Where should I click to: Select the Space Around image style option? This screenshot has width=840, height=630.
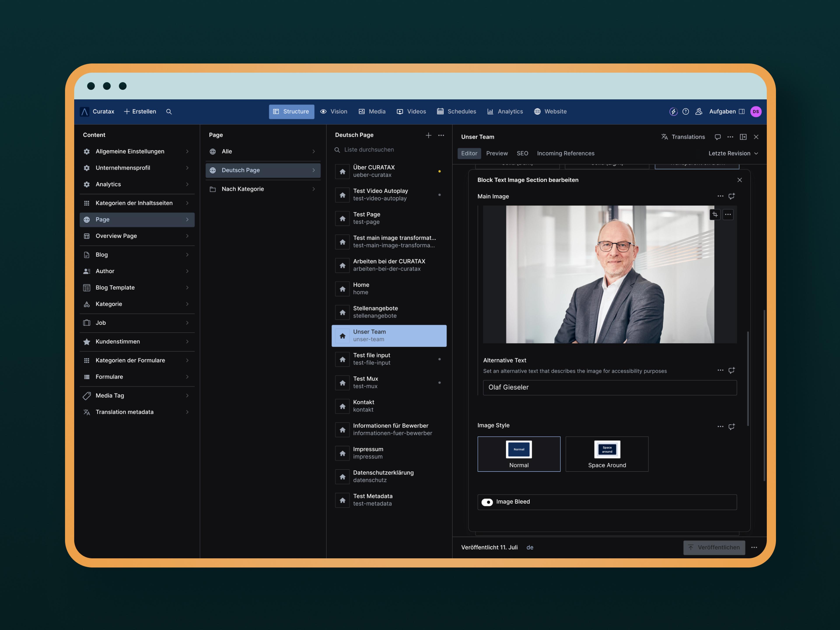607,454
